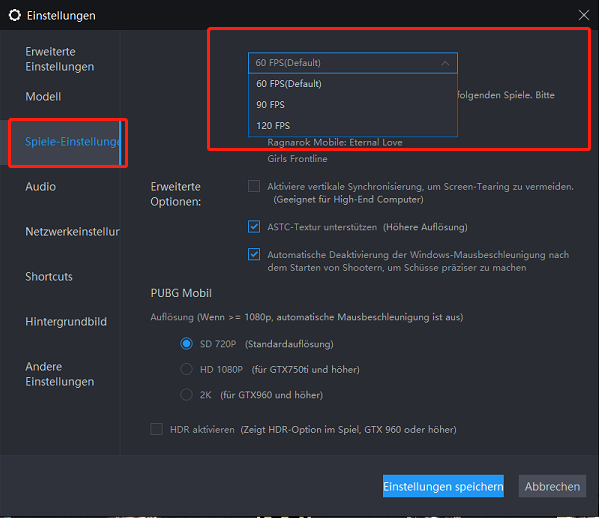Select HD 1080P resolution
Image resolution: width=599 pixels, height=518 pixels.
pyautogui.click(x=186, y=369)
